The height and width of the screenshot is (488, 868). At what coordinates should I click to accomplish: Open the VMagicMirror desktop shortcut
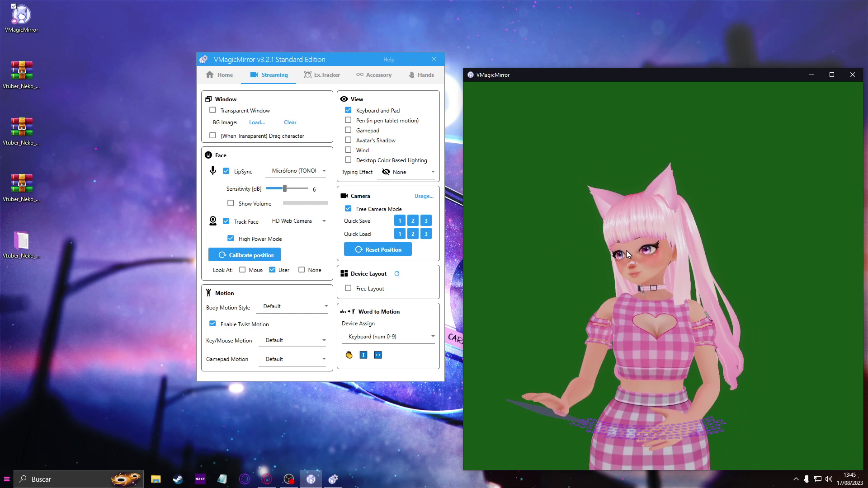click(x=21, y=15)
